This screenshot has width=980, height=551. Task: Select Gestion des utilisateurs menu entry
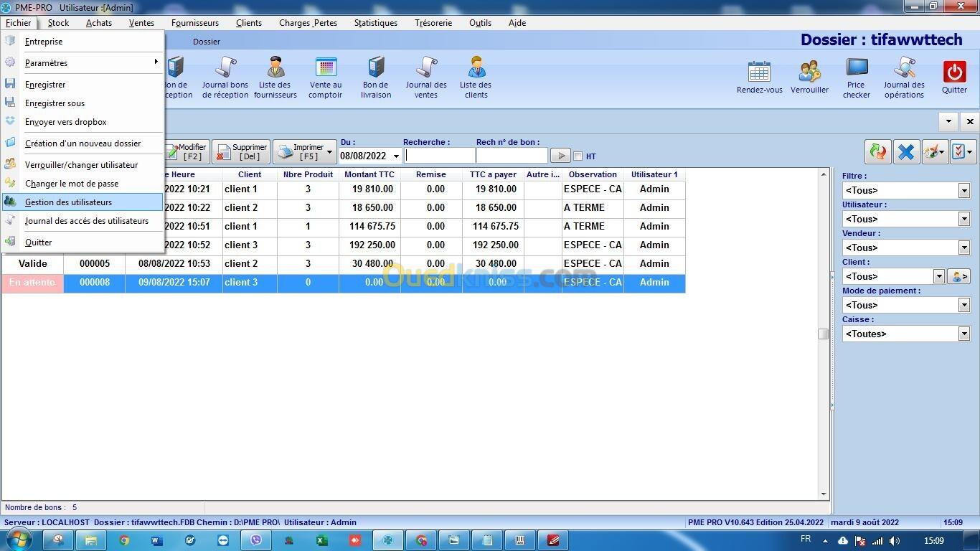pyautogui.click(x=68, y=202)
